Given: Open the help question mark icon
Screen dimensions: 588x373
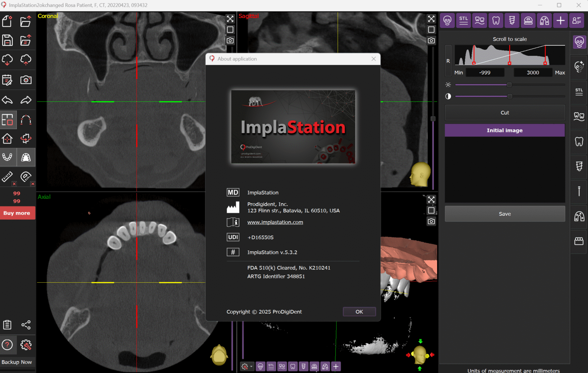Looking at the screenshot, I should (x=7, y=345).
